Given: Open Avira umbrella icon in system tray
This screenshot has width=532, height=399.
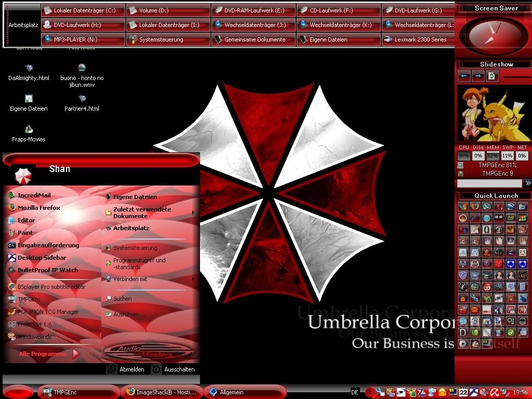Looking at the screenshot, I should point(495,392).
